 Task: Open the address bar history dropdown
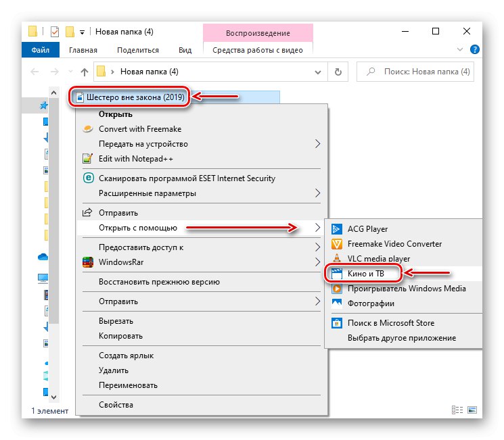(319, 71)
